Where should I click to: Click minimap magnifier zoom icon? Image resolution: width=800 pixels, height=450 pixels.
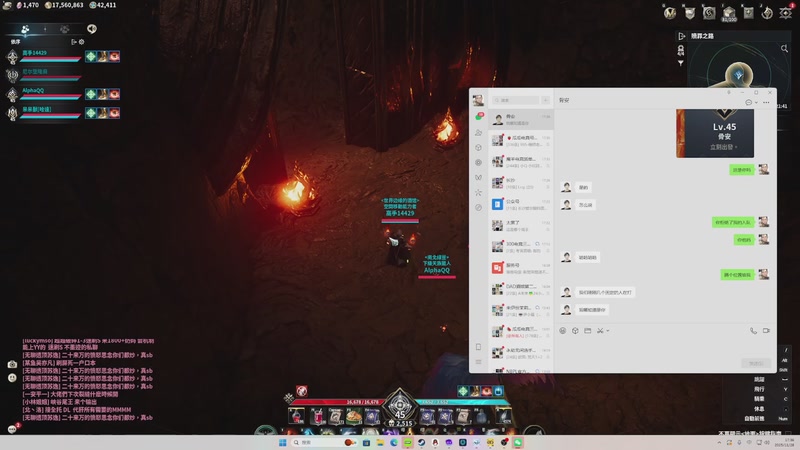coord(784,48)
